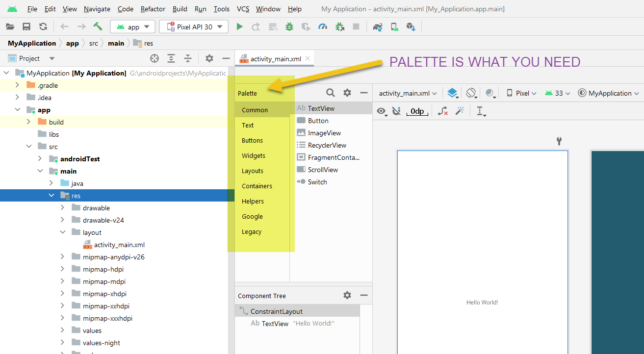This screenshot has height=354, width=644.
Task: Open the Project view selector dropdown
Action: (31, 58)
